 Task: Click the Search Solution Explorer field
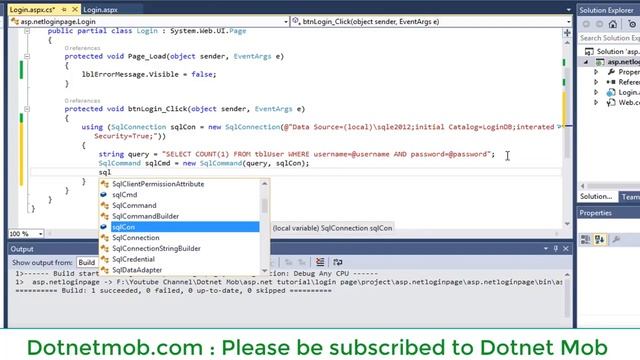[x=609, y=38]
